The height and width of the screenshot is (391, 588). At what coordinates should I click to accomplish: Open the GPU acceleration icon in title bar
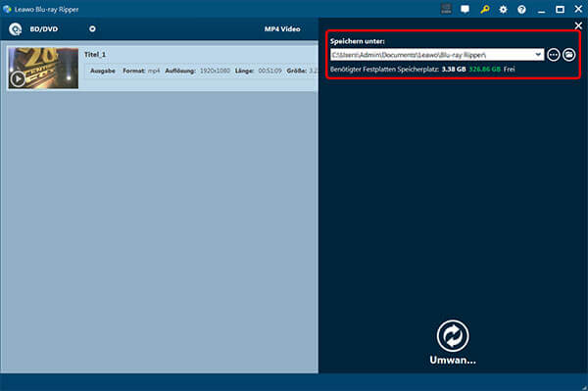(446, 9)
